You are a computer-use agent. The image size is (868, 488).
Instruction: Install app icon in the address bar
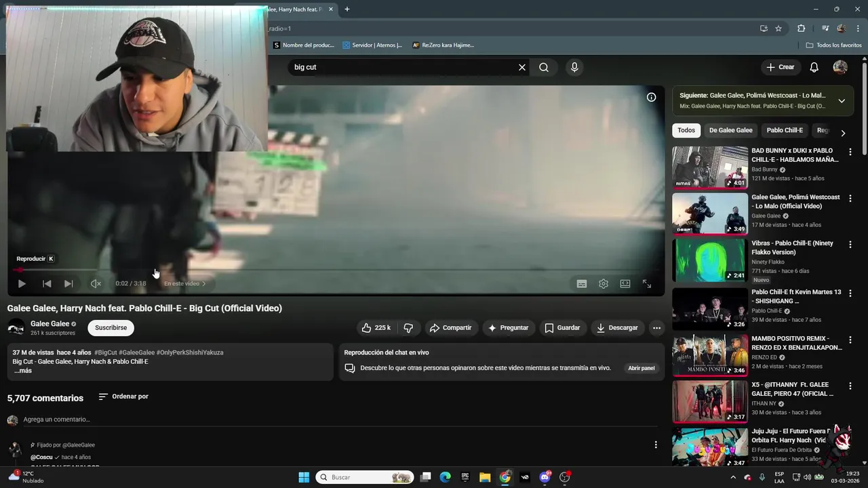(x=764, y=28)
